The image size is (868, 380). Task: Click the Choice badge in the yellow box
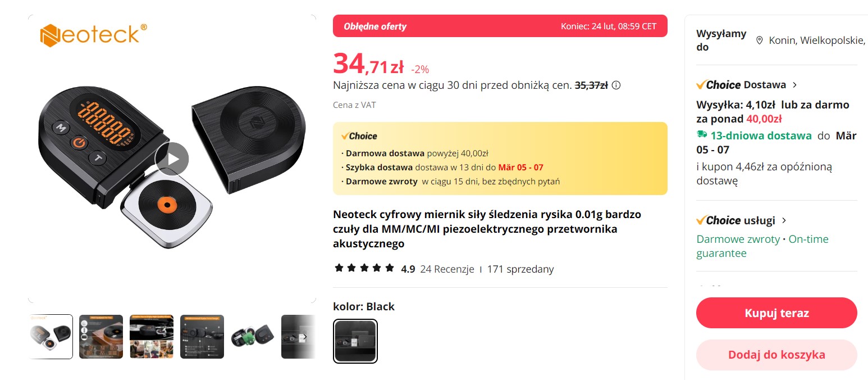359,136
